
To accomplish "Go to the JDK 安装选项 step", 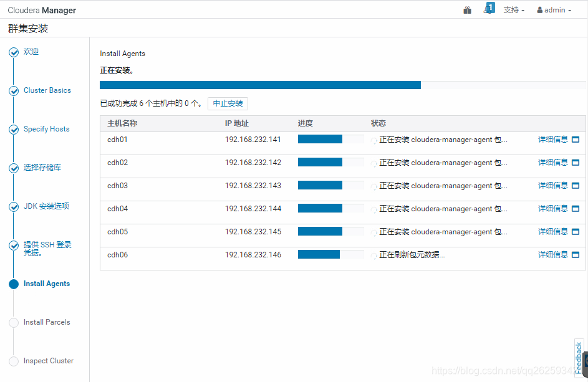I will [47, 206].
